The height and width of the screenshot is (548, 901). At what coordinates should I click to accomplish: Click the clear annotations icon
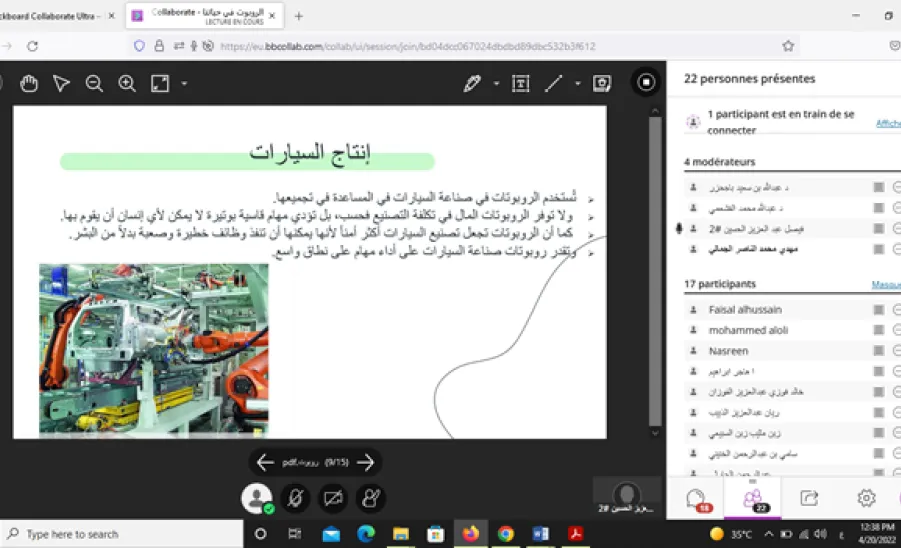602,84
